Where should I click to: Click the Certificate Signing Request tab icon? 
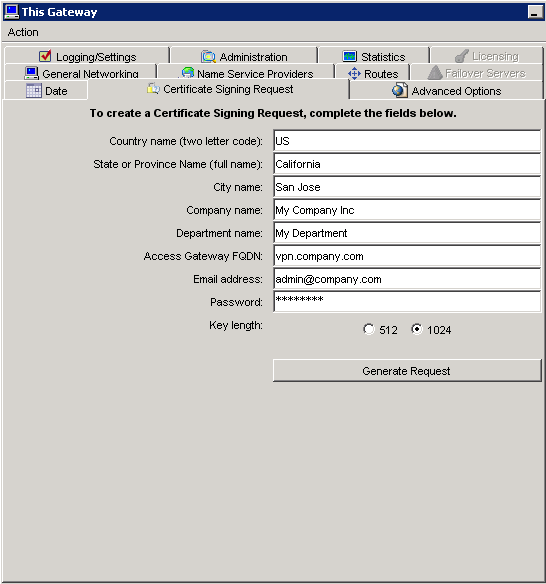[153, 89]
